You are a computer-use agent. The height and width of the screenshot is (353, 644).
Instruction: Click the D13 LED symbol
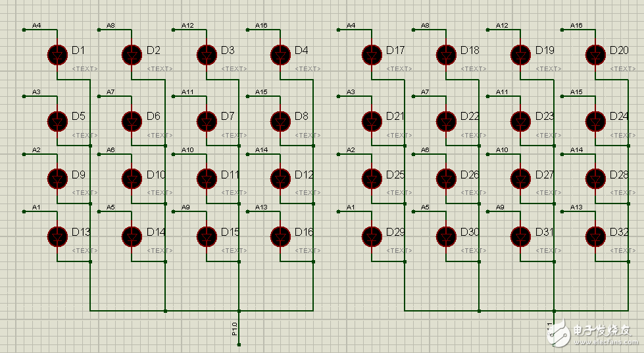pyautogui.click(x=58, y=236)
